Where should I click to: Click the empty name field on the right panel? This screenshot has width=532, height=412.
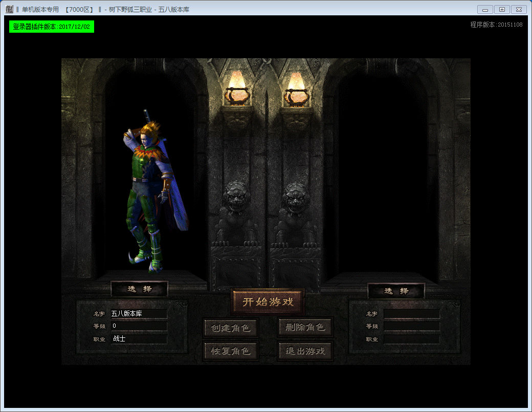pos(411,314)
